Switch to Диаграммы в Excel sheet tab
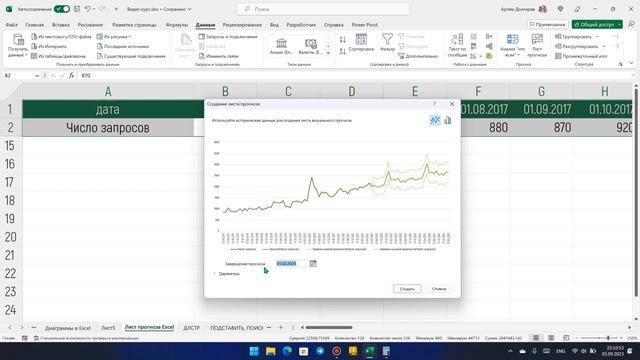 (x=68, y=328)
